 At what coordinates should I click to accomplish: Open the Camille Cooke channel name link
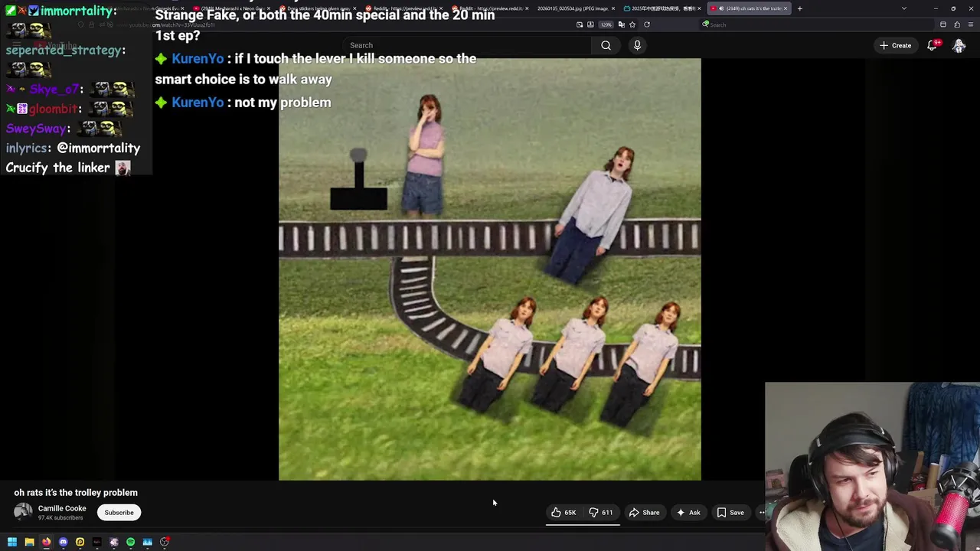(62, 508)
